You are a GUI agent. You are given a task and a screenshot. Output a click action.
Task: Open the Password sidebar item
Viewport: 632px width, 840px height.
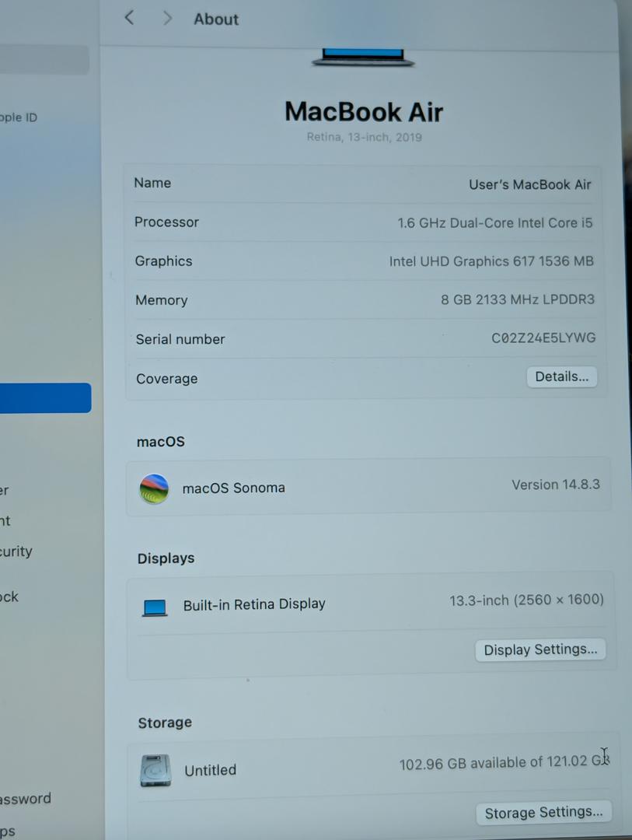pyautogui.click(x=25, y=799)
